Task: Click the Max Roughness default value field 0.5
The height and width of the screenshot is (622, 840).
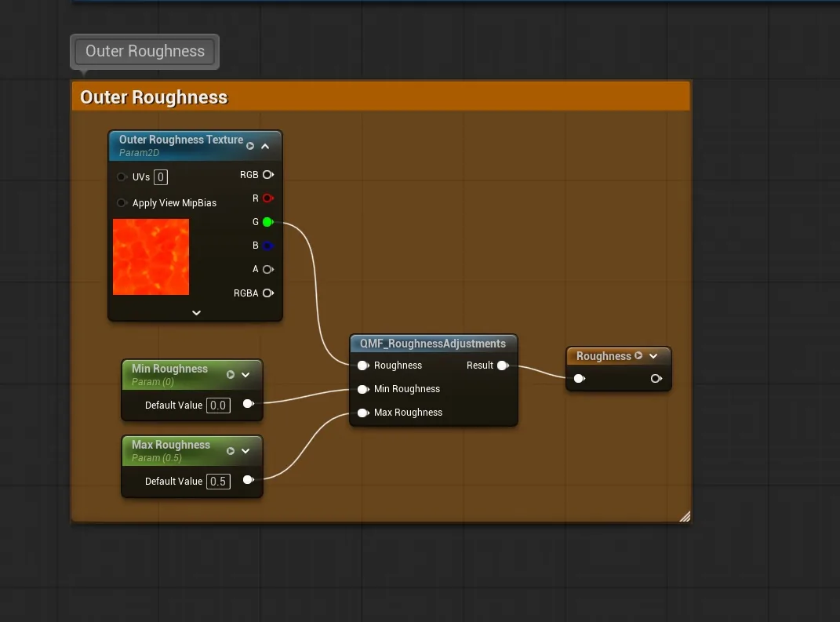Action: [x=218, y=482]
